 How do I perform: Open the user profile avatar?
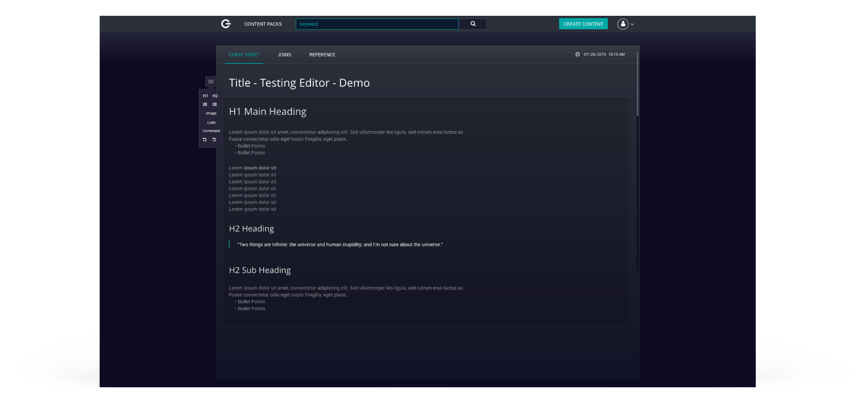pyautogui.click(x=623, y=24)
